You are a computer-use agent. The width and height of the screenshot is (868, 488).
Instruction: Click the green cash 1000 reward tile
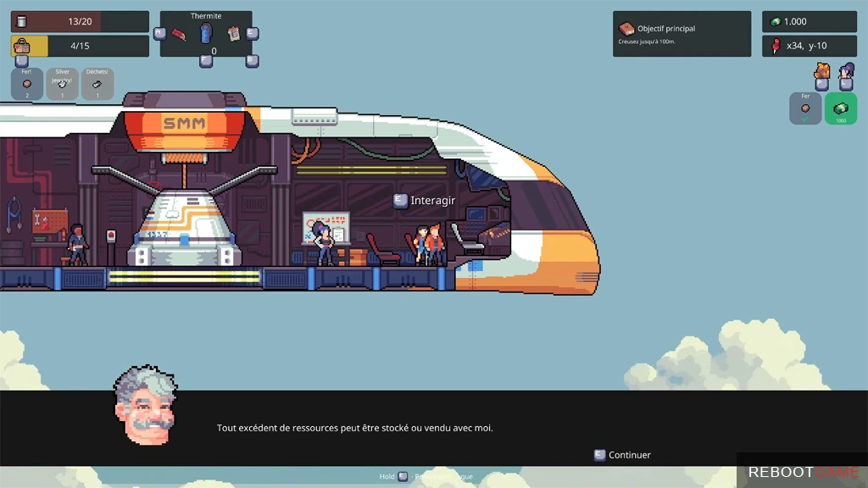(x=840, y=108)
